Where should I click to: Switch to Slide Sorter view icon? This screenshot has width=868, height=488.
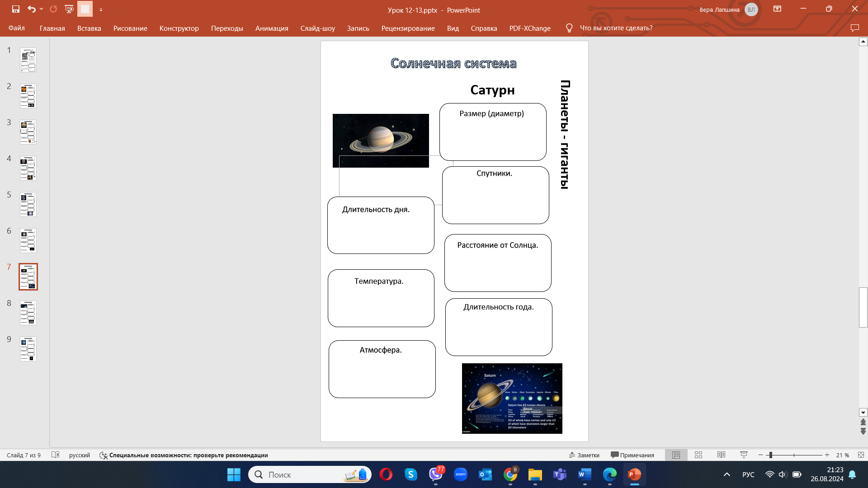point(698,455)
